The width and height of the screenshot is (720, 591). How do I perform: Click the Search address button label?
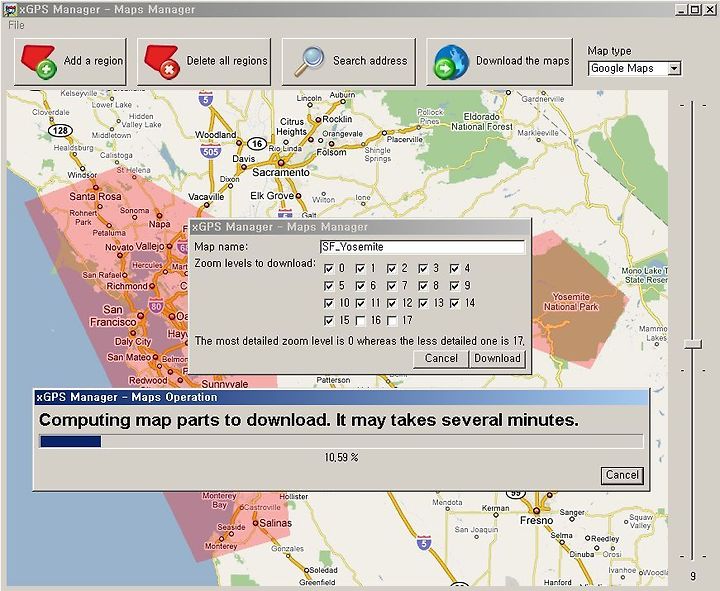pyautogui.click(x=370, y=61)
